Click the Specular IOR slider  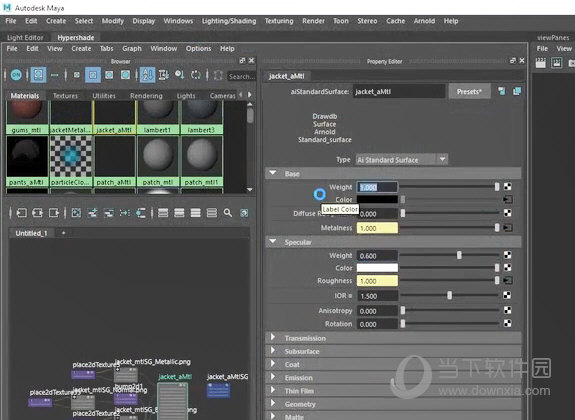pos(449,295)
